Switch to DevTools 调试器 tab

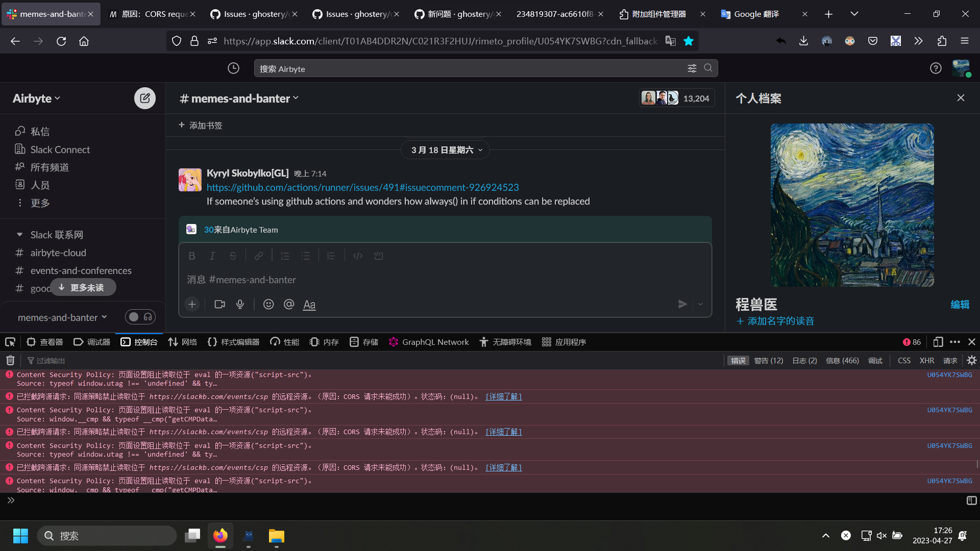92,342
